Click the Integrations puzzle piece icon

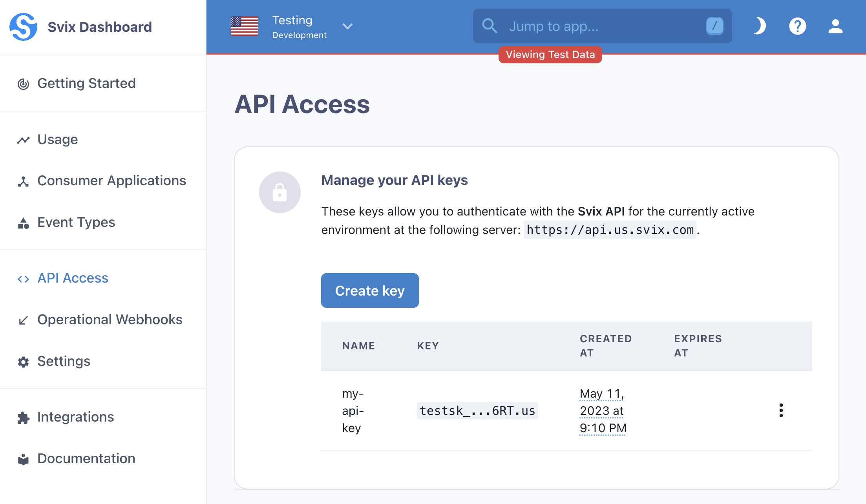pyautogui.click(x=24, y=418)
